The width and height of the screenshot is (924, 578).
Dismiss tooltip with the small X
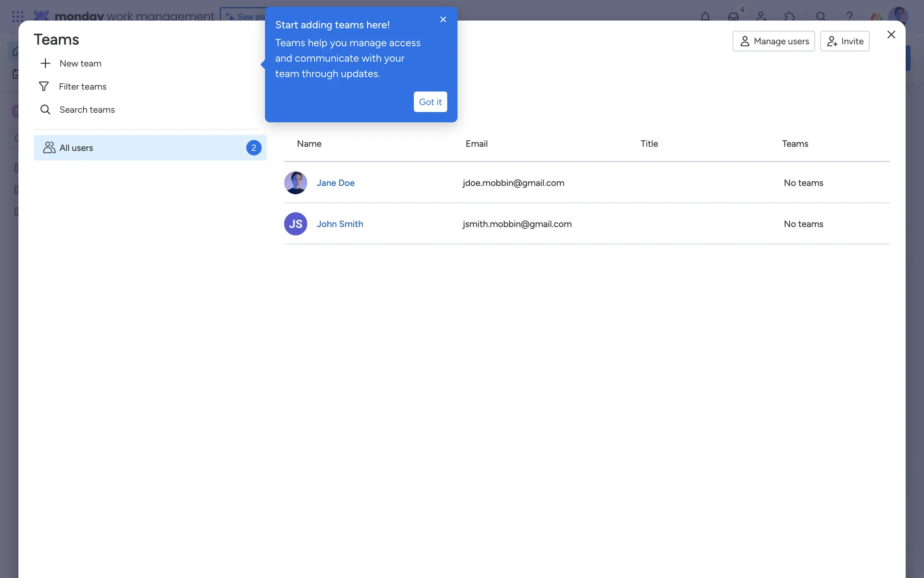(x=443, y=19)
